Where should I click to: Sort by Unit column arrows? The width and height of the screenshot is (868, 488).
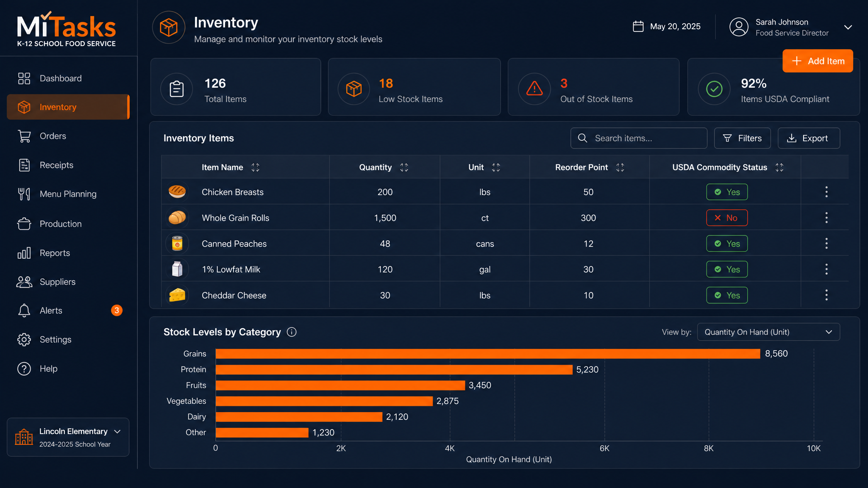tap(496, 167)
